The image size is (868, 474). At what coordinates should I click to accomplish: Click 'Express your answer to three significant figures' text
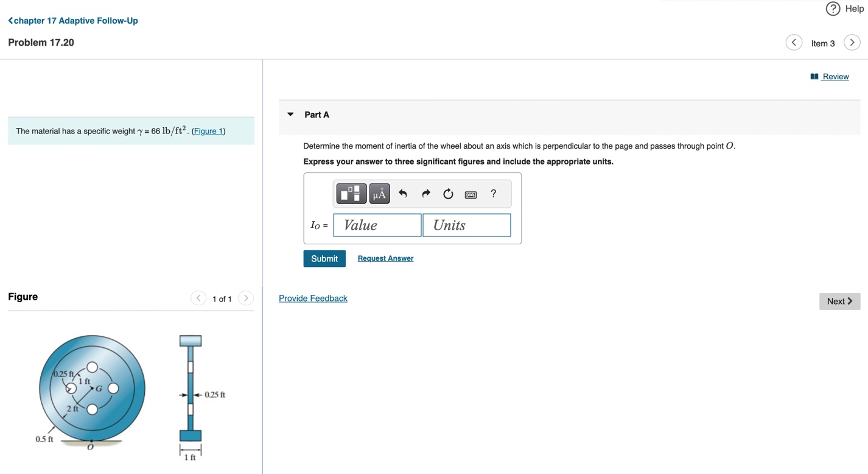tap(458, 161)
